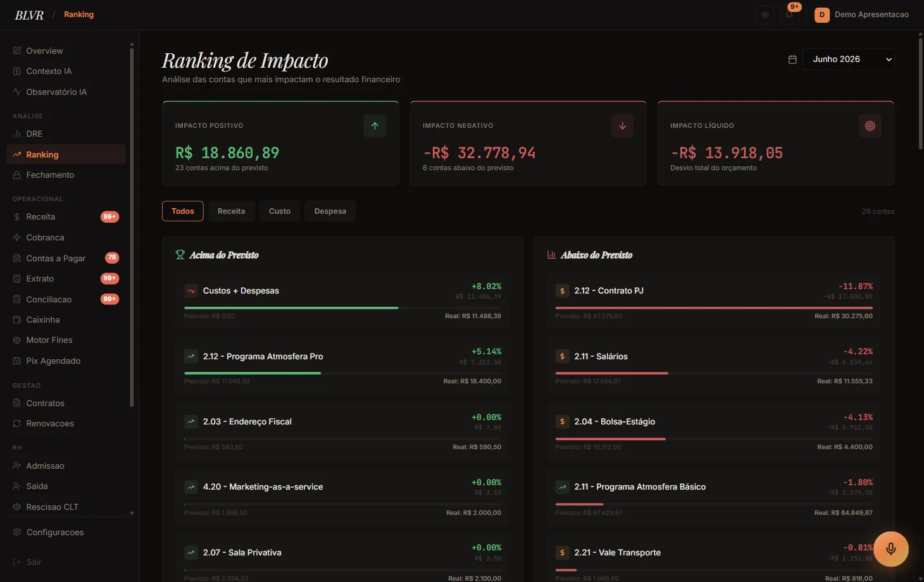The width and height of the screenshot is (924, 582).
Task: Click the red Salários progress bar
Action: [611, 373]
